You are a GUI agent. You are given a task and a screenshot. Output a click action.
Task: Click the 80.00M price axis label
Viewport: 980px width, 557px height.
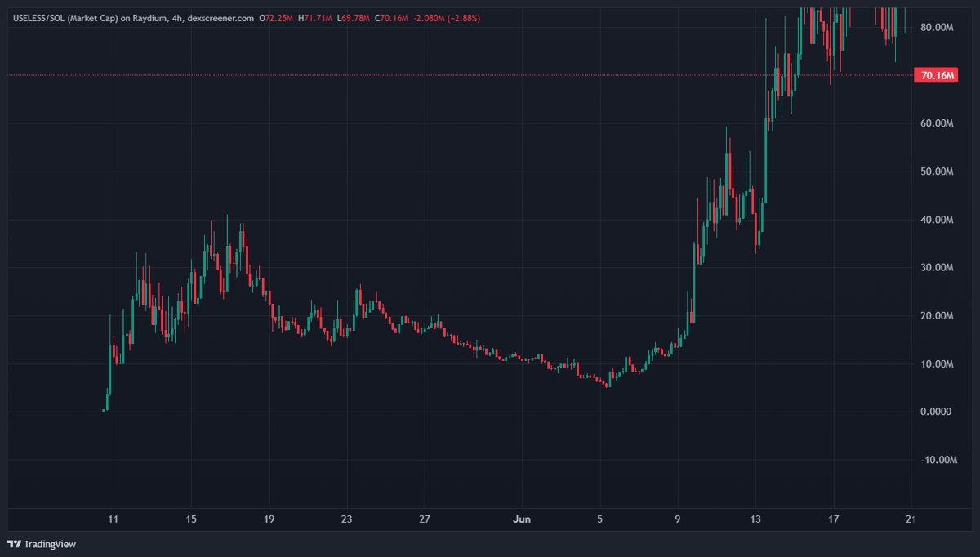[x=936, y=27]
